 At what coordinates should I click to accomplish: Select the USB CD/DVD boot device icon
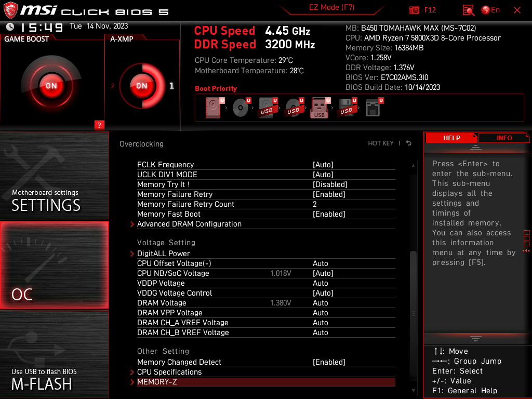pos(294,108)
